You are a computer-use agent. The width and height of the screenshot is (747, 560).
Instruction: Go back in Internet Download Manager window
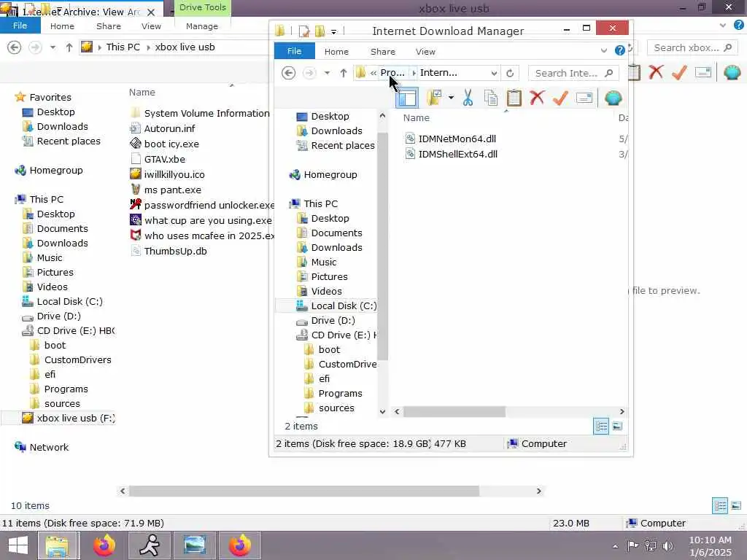(x=288, y=73)
